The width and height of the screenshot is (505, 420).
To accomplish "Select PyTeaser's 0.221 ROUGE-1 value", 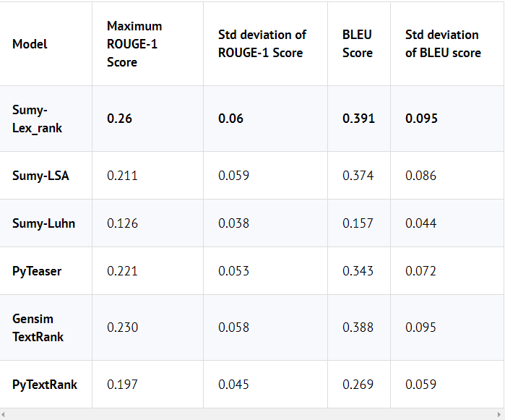I will pyautogui.click(x=122, y=271).
